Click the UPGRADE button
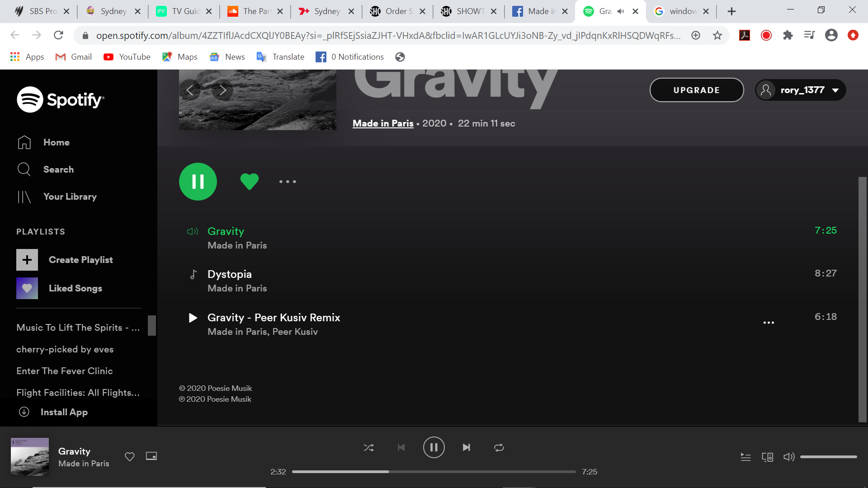Image resolution: width=868 pixels, height=488 pixels. point(697,90)
